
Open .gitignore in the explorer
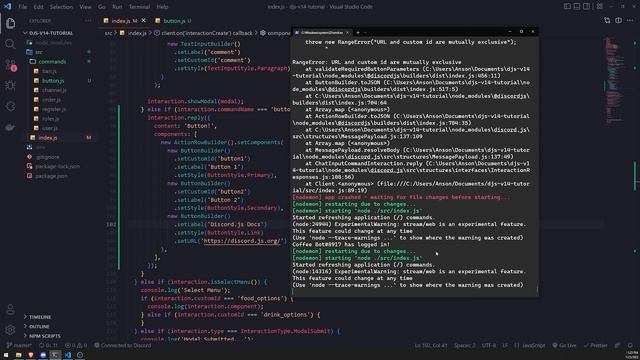[47, 157]
